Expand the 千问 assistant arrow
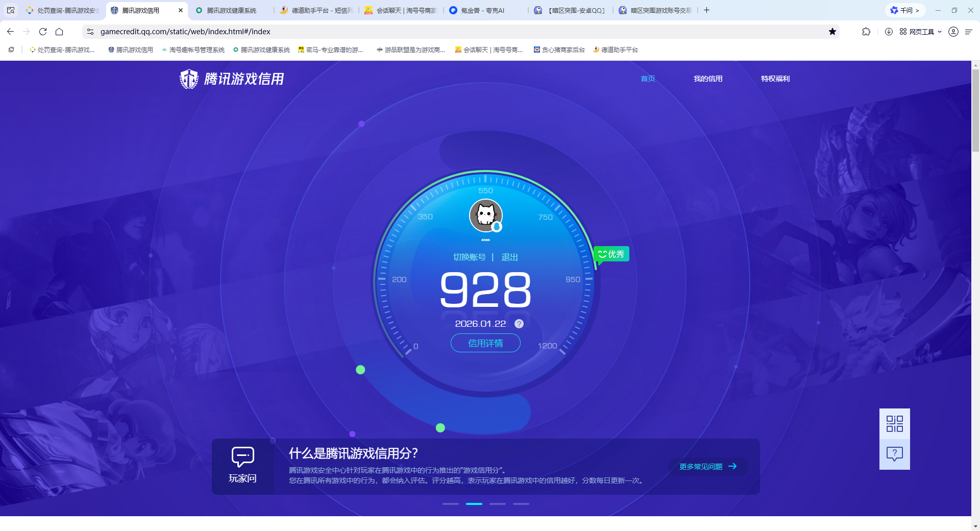Image resolution: width=980 pixels, height=531 pixels. coord(917,10)
